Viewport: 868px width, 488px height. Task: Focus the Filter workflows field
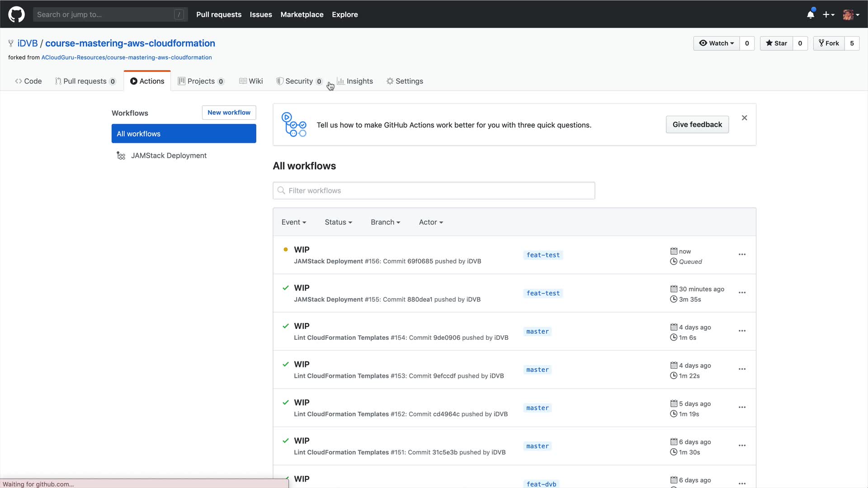pos(434,191)
